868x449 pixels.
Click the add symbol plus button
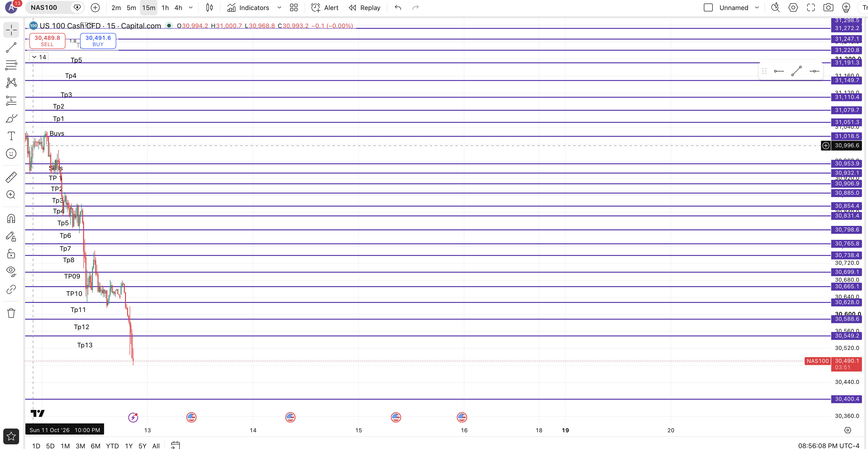pyautogui.click(x=95, y=7)
